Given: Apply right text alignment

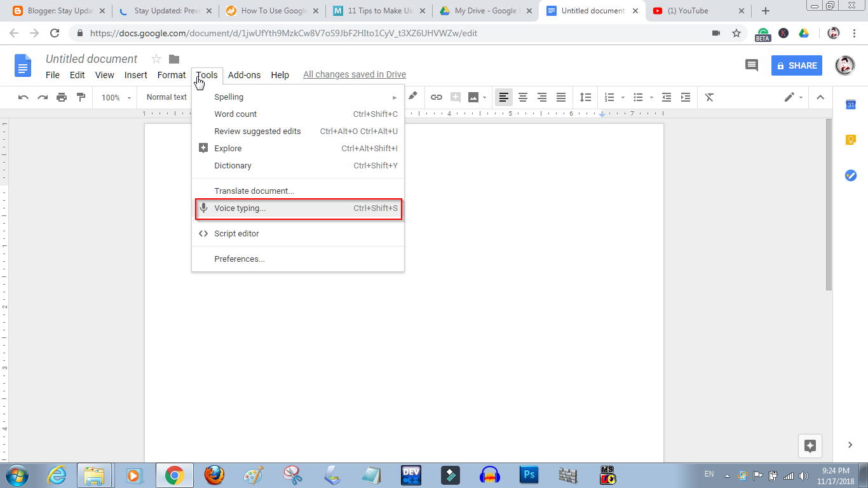Looking at the screenshot, I should (541, 97).
